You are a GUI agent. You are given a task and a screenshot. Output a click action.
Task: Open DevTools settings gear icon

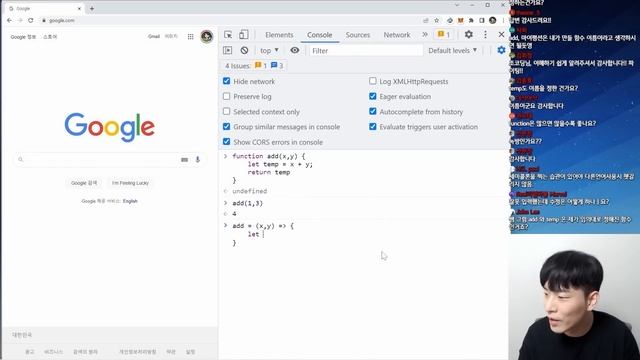469,35
